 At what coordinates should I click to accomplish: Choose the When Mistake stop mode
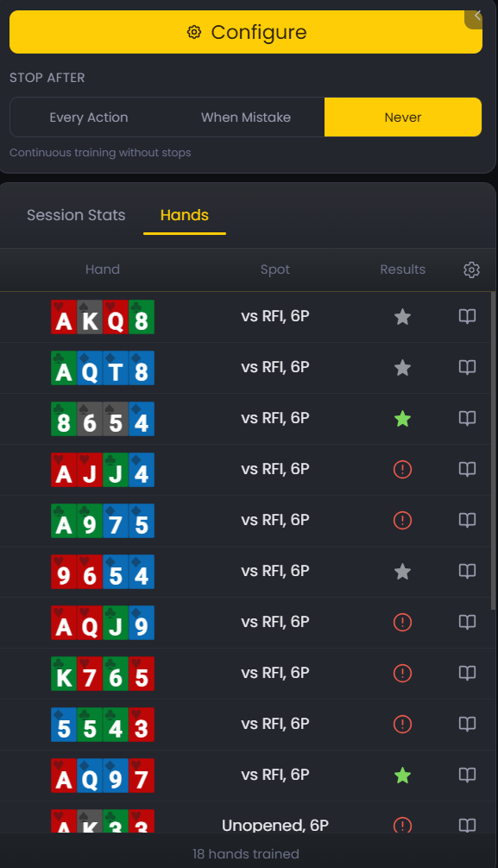[x=246, y=117]
